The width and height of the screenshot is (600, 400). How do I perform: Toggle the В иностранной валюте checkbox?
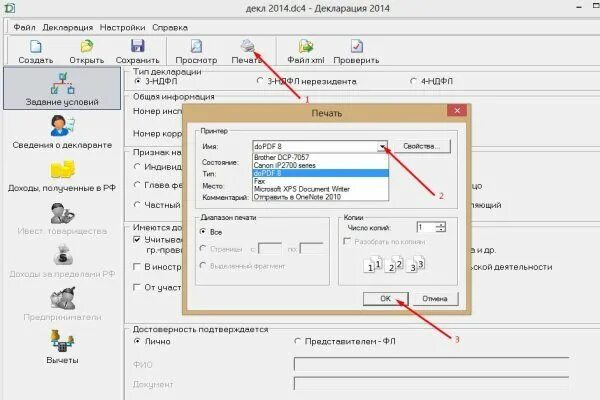click(x=137, y=267)
